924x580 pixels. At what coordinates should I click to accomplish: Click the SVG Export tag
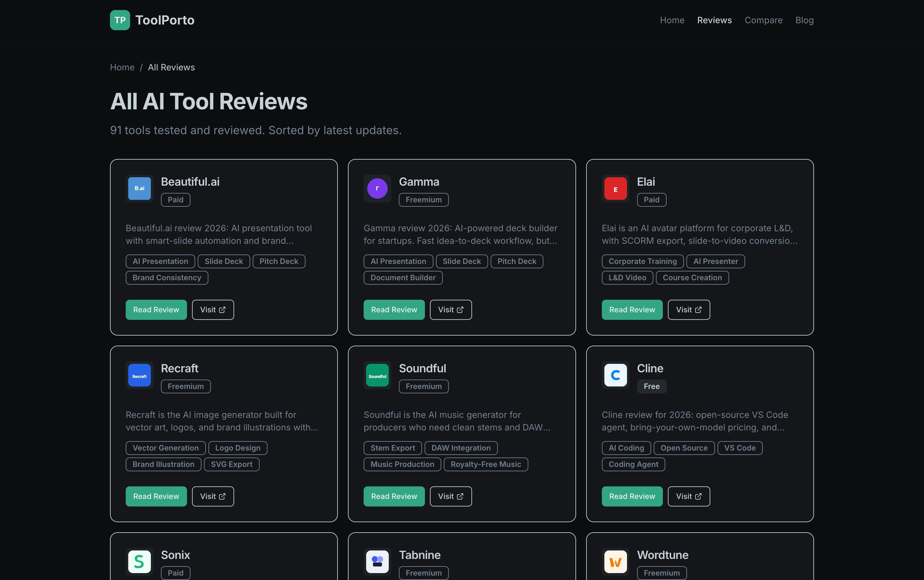232,464
